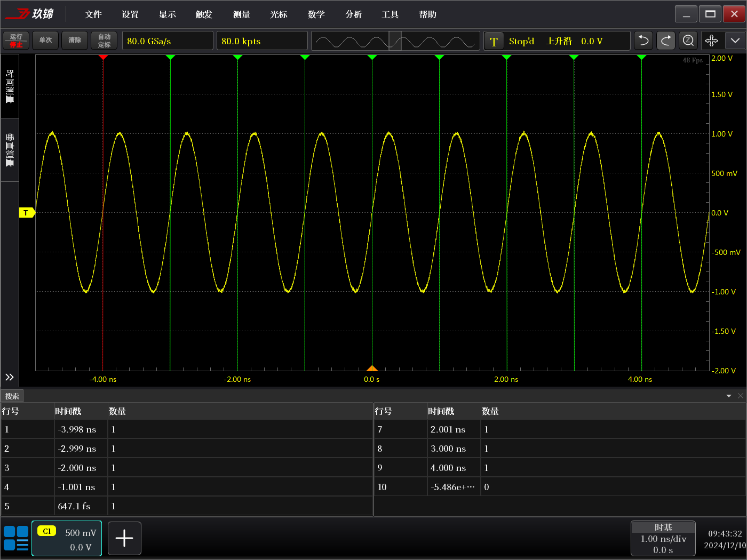Click the 80.0 GSa/s sample rate field

pos(168,41)
